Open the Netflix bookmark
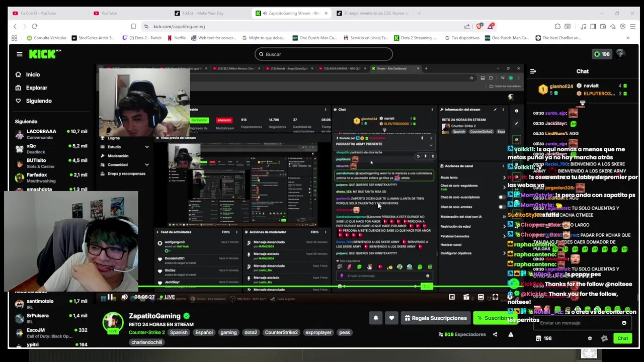Image resolution: width=644 pixels, height=362 pixels. (x=177, y=38)
